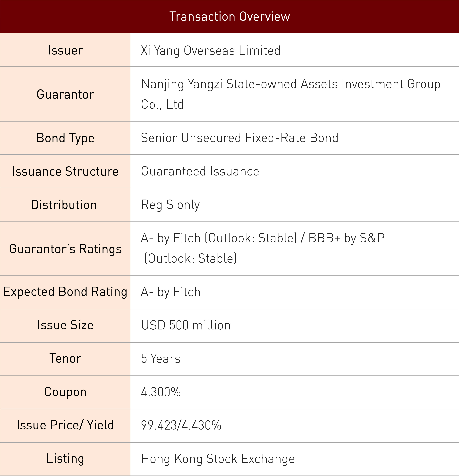
Task: Select the 4.300% coupon value
Action: coord(161,392)
